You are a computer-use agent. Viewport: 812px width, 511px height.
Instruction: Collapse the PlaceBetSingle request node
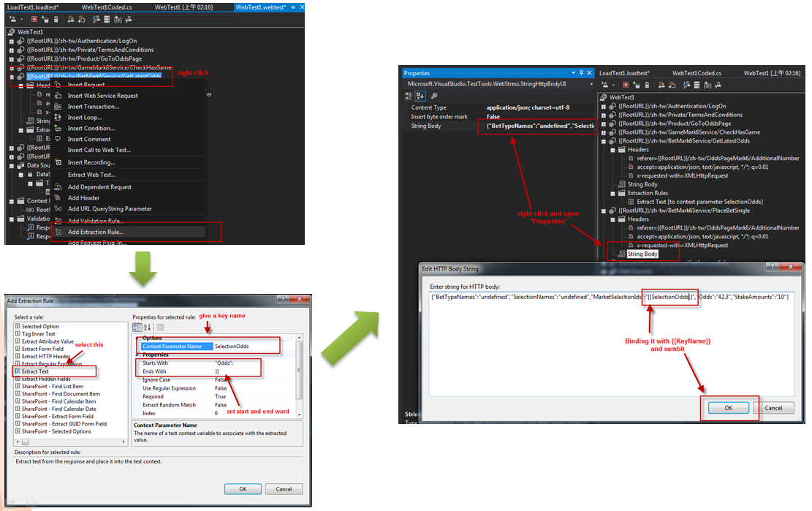click(604, 210)
